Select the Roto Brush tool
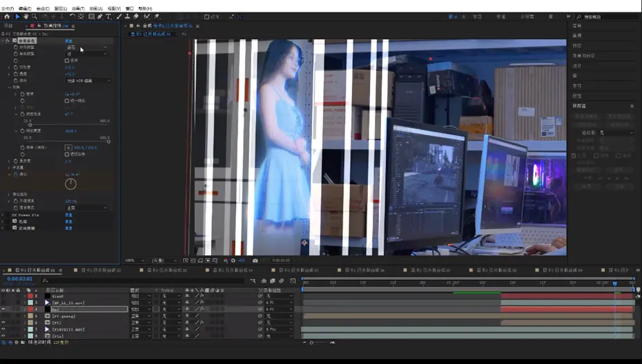This screenshot has height=364, width=642. coord(146,17)
